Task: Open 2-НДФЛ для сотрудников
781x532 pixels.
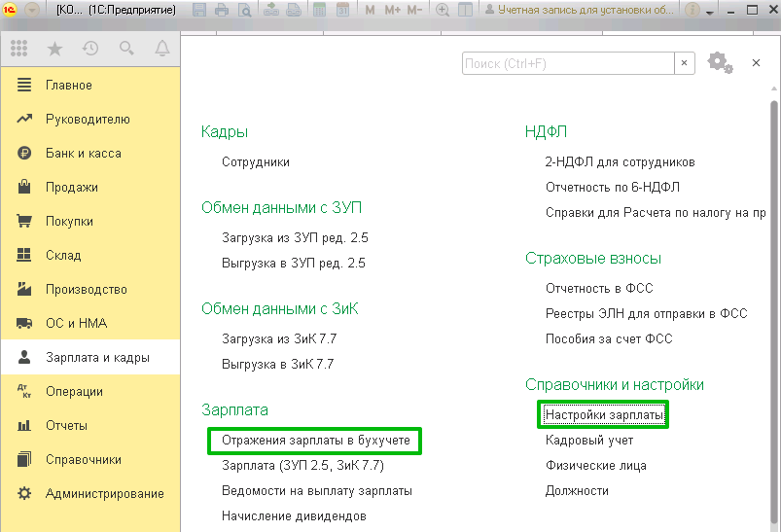Action: 621,161
